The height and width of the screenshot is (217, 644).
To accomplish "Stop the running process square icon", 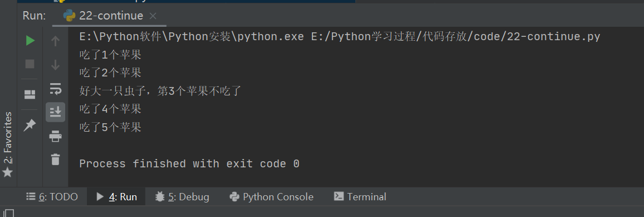I will point(30,64).
